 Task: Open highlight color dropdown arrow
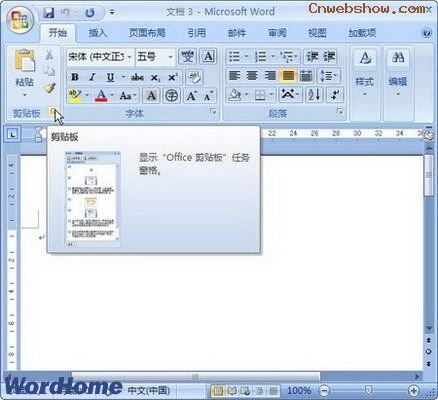(87, 96)
